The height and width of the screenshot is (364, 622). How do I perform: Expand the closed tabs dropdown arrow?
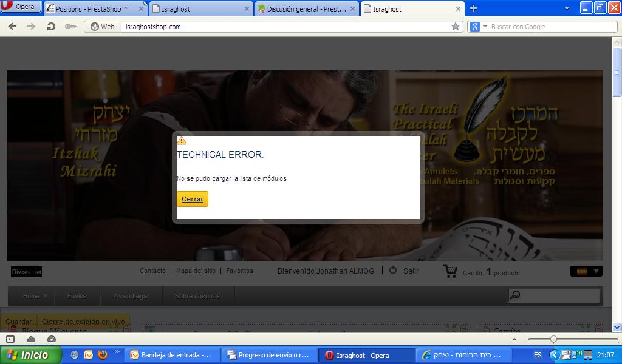567,8
